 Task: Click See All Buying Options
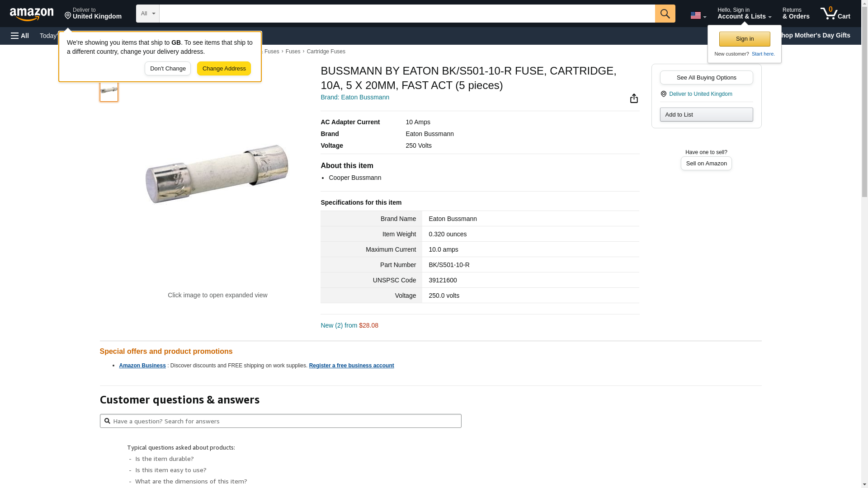706,78
